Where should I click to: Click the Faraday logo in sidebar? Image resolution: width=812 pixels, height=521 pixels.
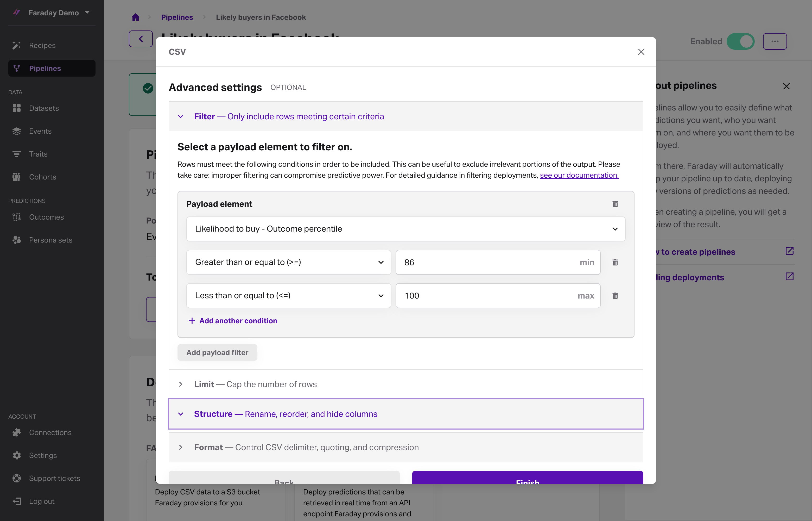(x=16, y=13)
